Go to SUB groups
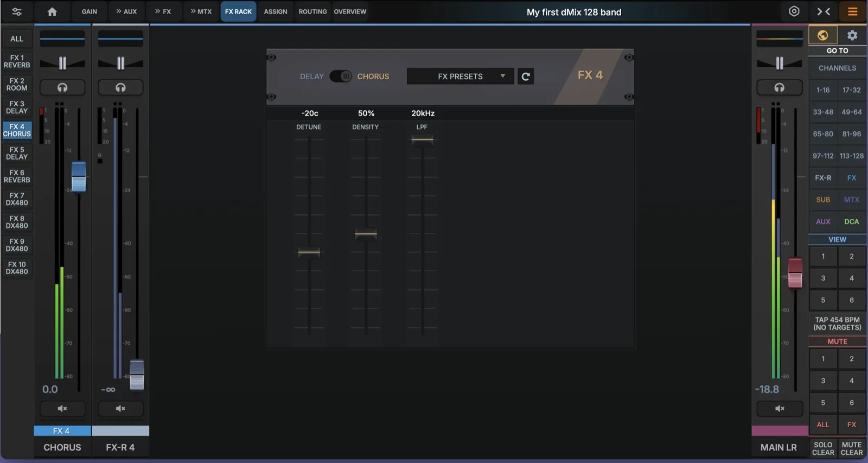This screenshot has height=463, width=868. coord(823,200)
